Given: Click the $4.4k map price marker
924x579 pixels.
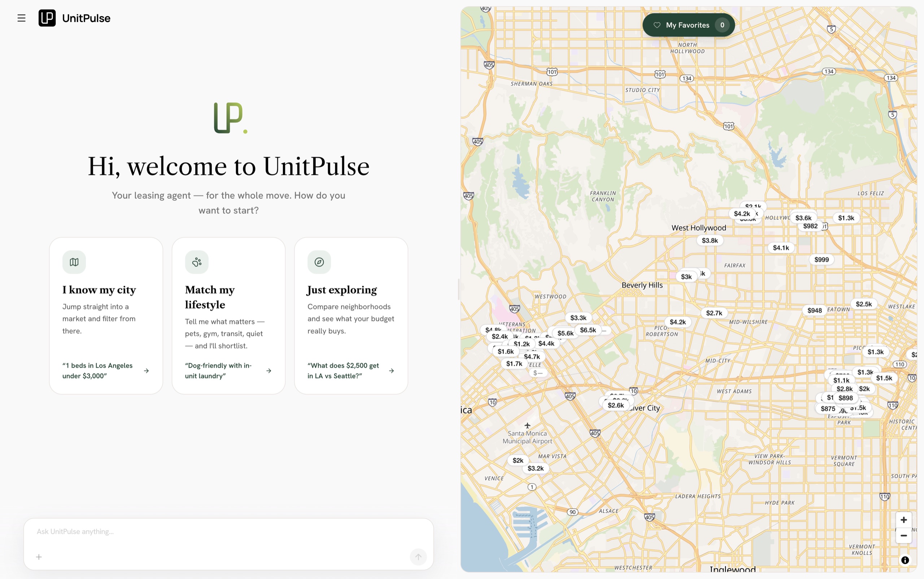Looking at the screenshot, I should pyautogui.click(x=546, y=343).
